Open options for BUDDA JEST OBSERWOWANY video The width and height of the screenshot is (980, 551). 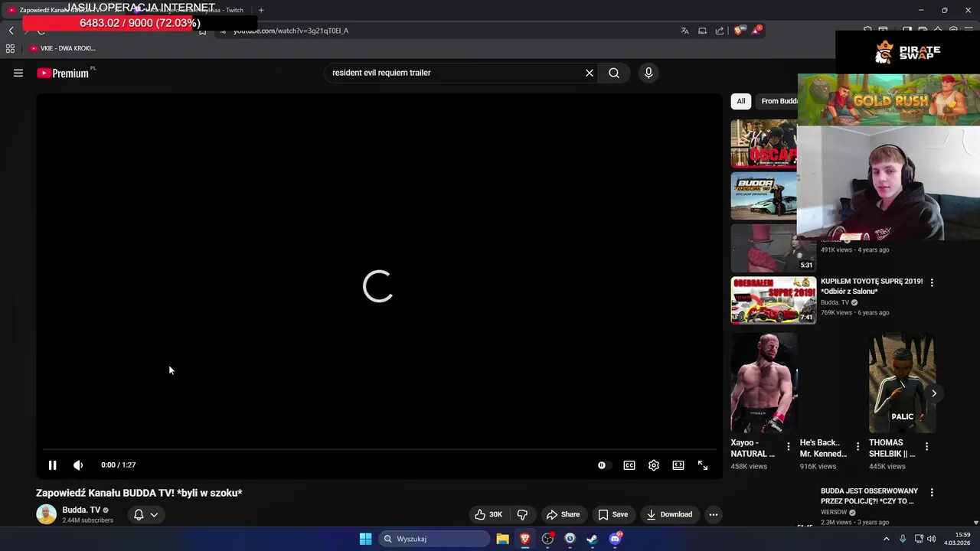pos(932,492)
